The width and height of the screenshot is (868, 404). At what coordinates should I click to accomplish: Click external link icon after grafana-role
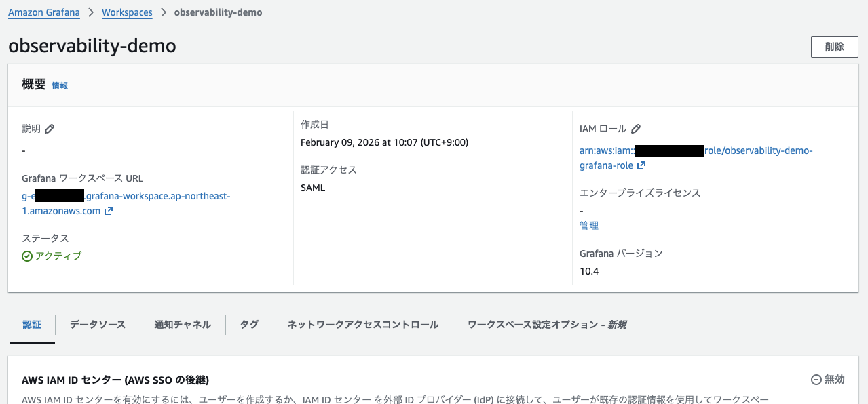point(641,166)
